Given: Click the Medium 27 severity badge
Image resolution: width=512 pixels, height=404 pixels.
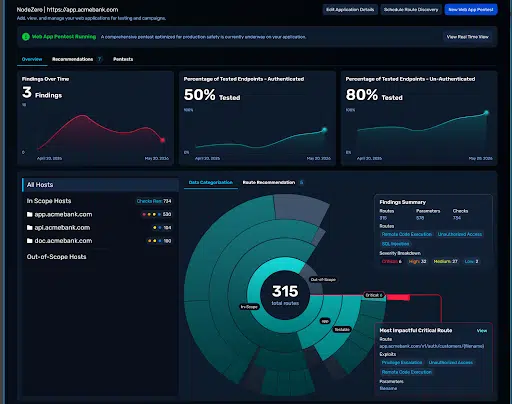Looking at the screenshot, I should pos(445,261).
